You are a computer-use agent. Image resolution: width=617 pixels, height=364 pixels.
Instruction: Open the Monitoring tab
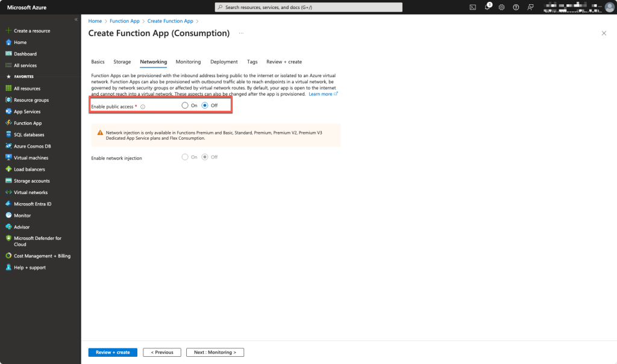[188, 62]
